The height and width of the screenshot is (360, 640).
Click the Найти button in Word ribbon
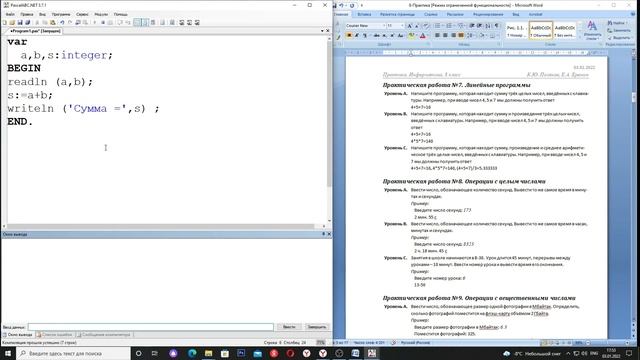pyautogui.click(x=617, y=23)
